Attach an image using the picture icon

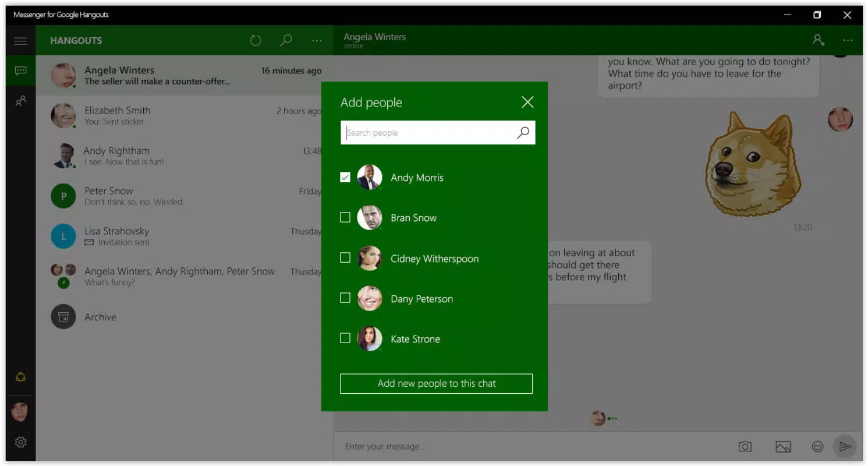(783, 447)
